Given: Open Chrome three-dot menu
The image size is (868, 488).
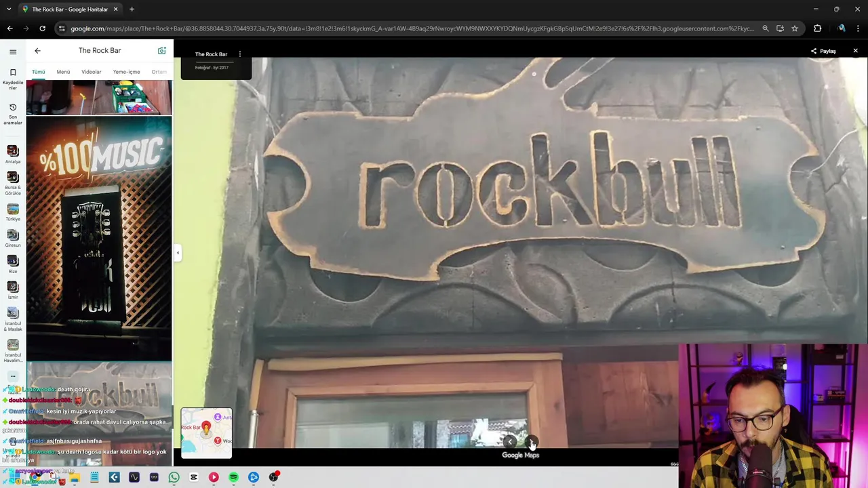Looking at the screenshot, I should [x=858, y=28].
